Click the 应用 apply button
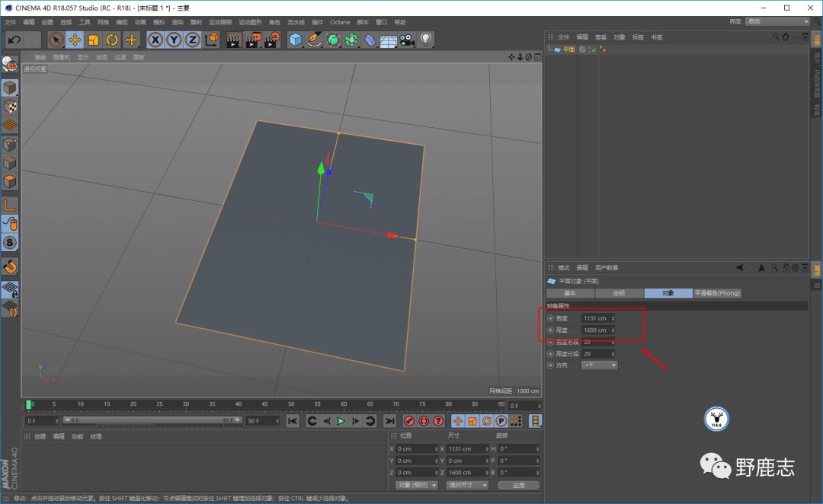823x504 pixels. coord(518,485)
